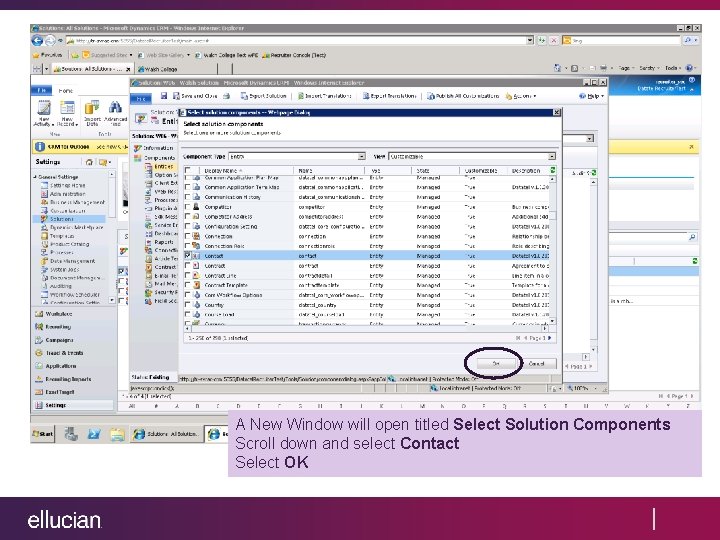Check the Country entity checkbox

pyautogui.click(x=187, y=304)
